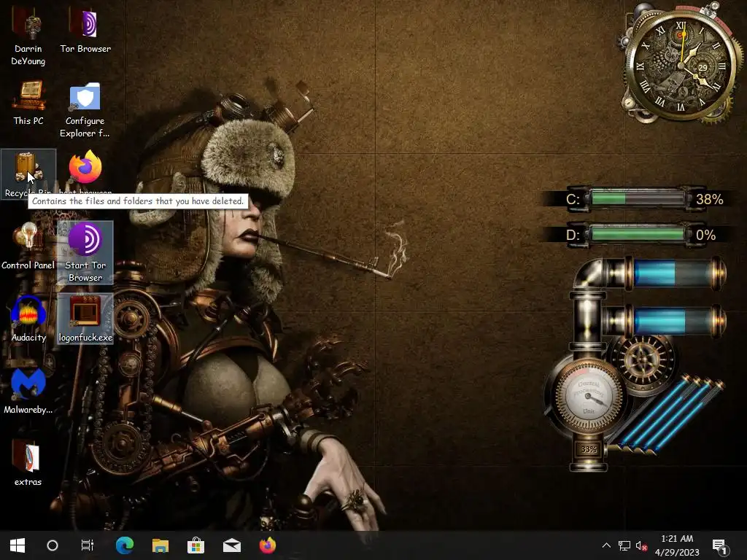Click the 0% D: drive label
This screenshot has width=747, height=560.
(x=705, y=235)
